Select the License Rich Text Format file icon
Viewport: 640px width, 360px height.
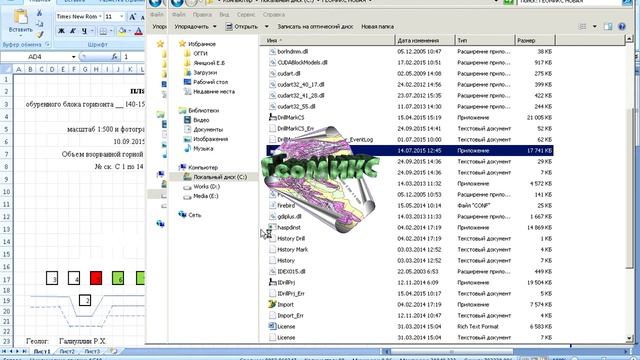pos(272,327)
